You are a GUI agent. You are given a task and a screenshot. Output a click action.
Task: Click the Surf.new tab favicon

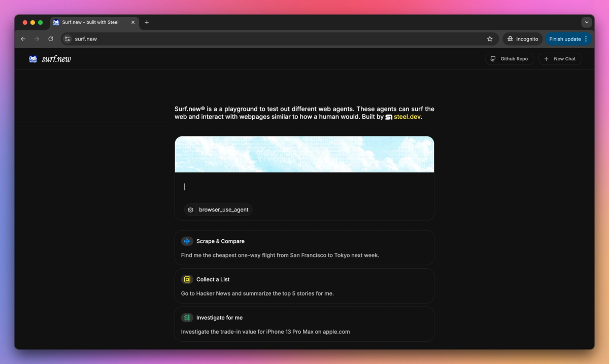pyautogui.click(x=56, y=22)
